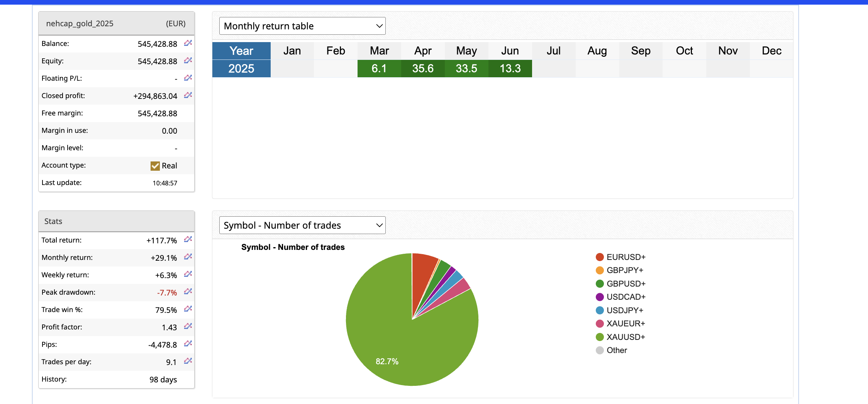The width and height of the screenshot is (868, 404).
Task: Open the Total return chart icon
Action: pyautogui.click(x=188, y=239)
